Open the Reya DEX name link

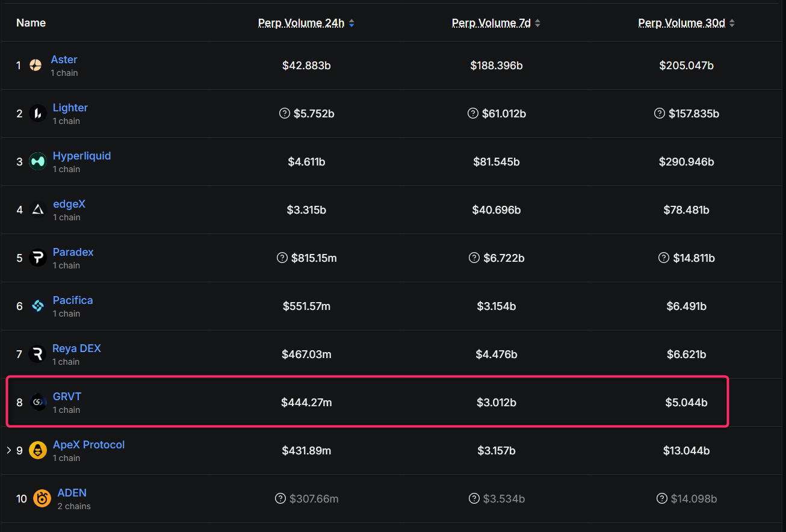tap(76, 348)
